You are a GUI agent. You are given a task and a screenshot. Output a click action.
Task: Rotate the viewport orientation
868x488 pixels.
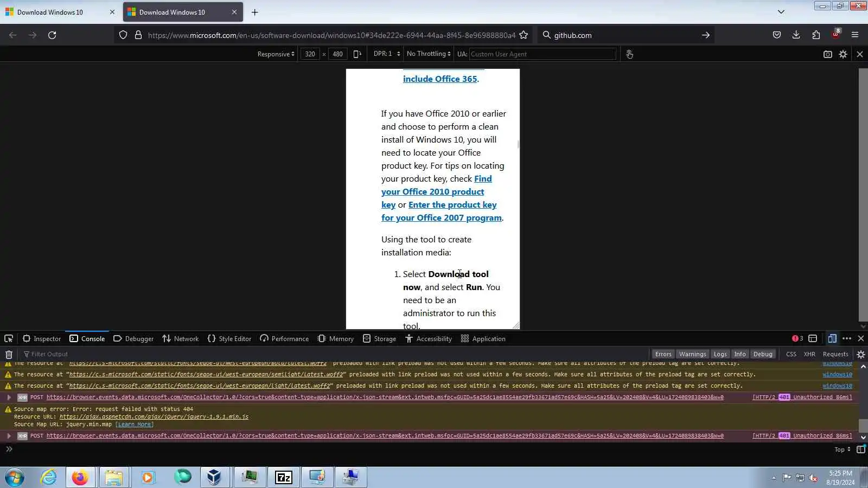[x=357, y=54]
